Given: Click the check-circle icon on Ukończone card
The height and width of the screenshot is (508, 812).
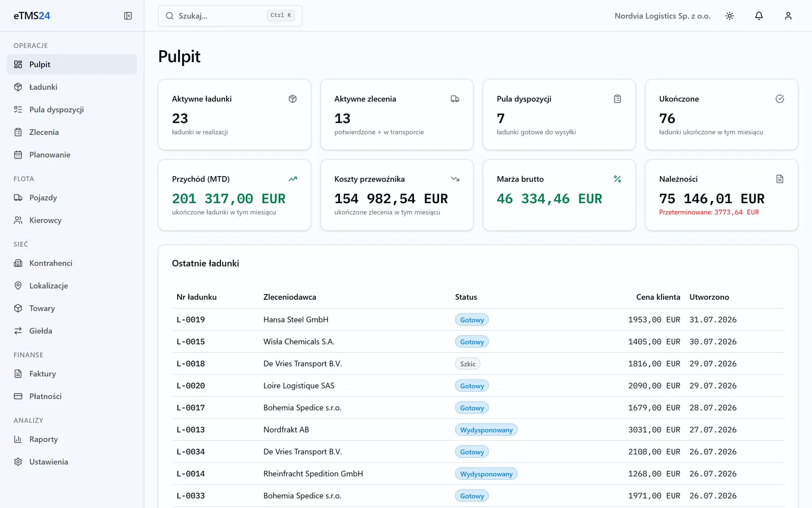Looking at the screenshot, I should coord(780,99).
